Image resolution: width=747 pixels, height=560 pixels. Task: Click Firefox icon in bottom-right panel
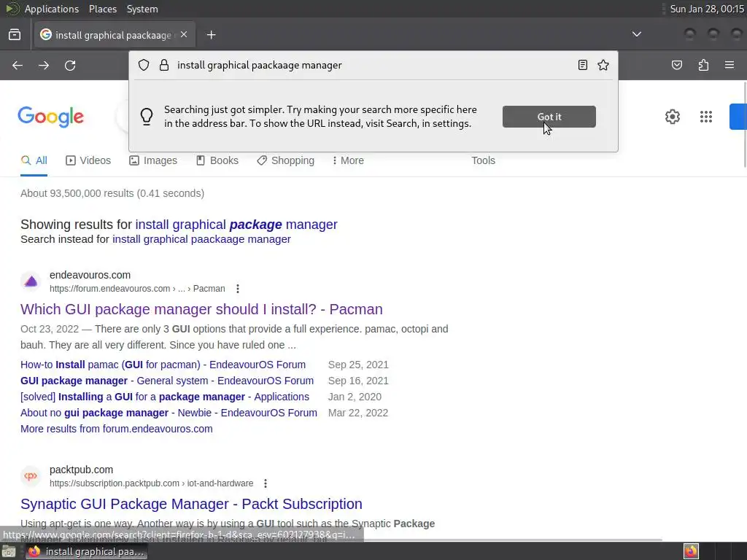691,551
